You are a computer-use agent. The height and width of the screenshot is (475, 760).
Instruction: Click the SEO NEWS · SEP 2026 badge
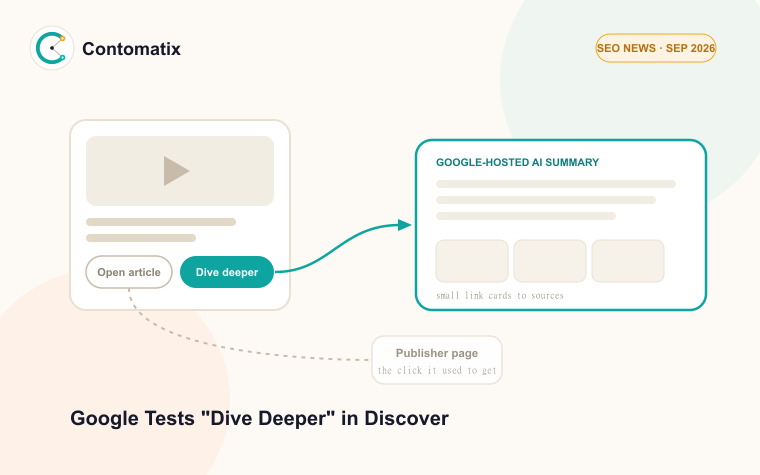pyautogui.click(x=656, y=48)
